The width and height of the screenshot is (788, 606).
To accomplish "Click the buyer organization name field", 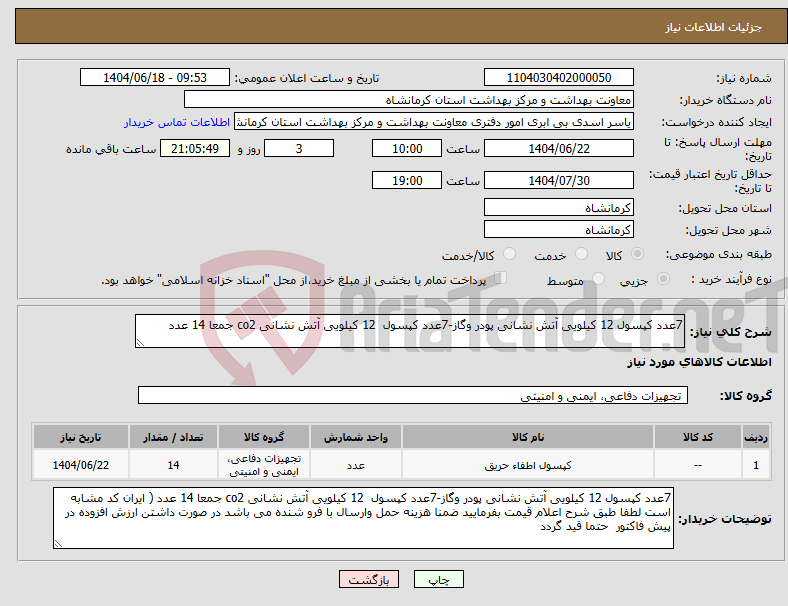I will pos(409,99).
